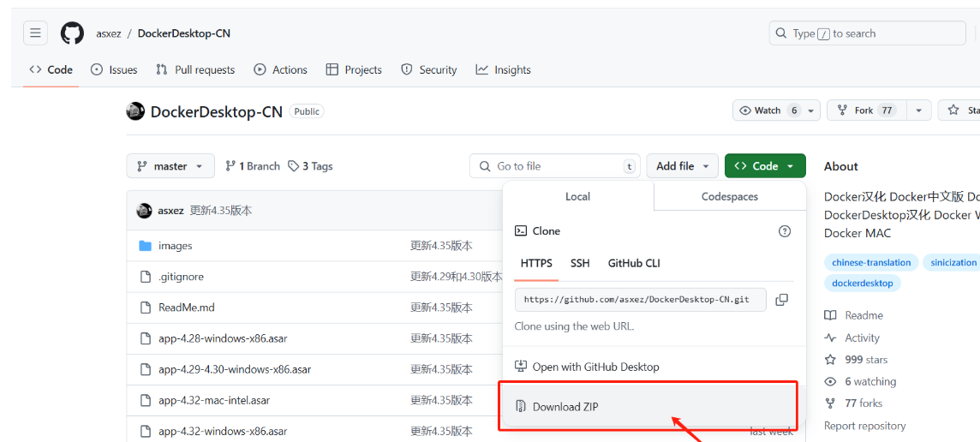Click the eye icon beside 6 watching
Screen dimensions: 980x442
pos(830,381)
